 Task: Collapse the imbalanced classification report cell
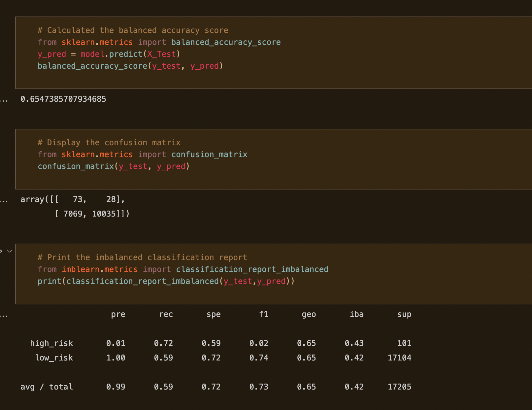pyautogui.click(x=10, y=251)
